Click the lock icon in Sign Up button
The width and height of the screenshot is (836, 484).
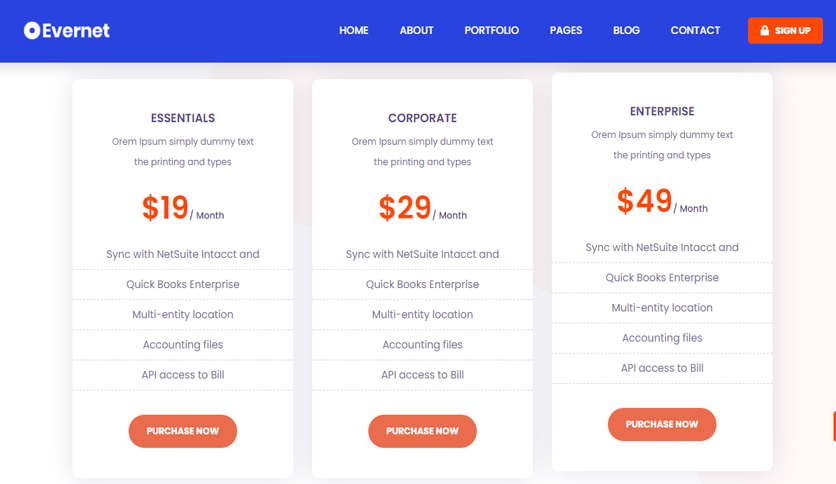coord(765,30)
